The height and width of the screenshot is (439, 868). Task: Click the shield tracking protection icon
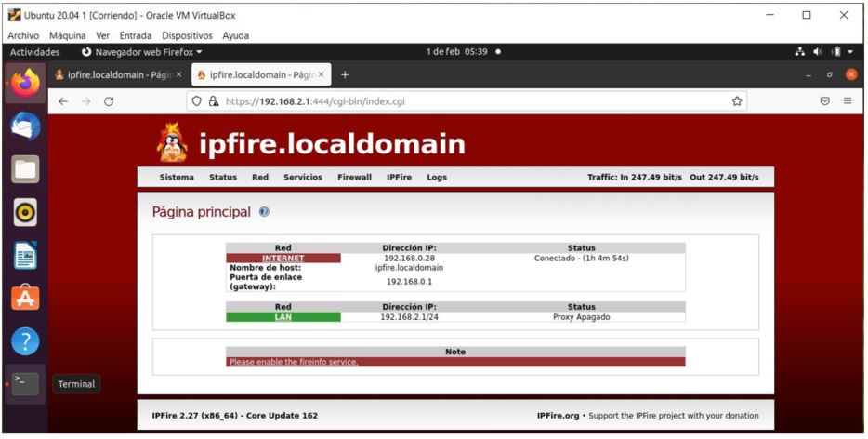[x=196, y=101]
